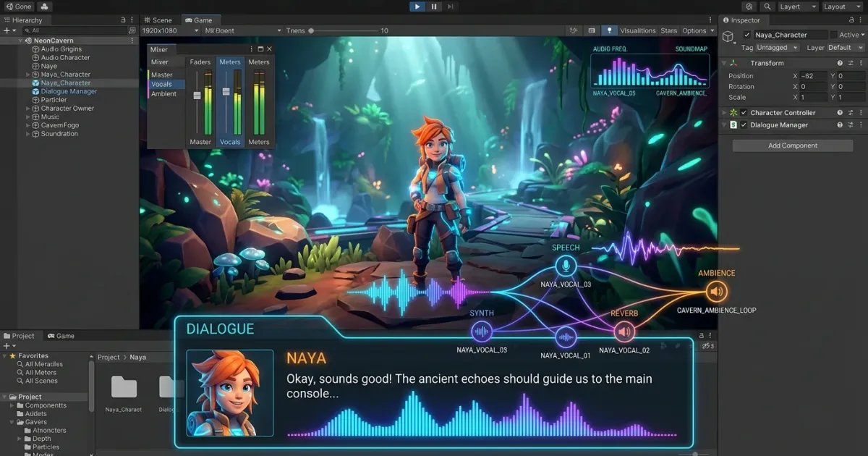The height and width of the screenshot is (456, 868).
Task: Click the Position X input field
Action: pos(814,76)
